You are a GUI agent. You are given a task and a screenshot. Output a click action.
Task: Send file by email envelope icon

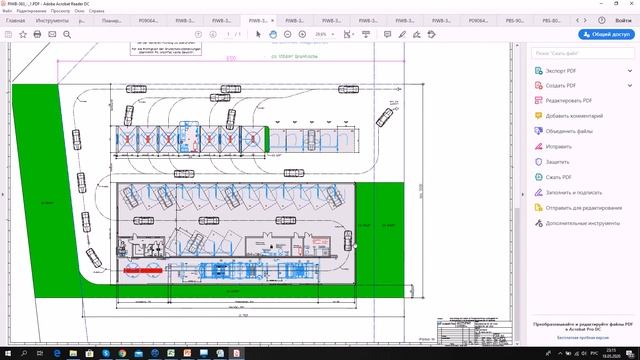(x=52, y=34)
